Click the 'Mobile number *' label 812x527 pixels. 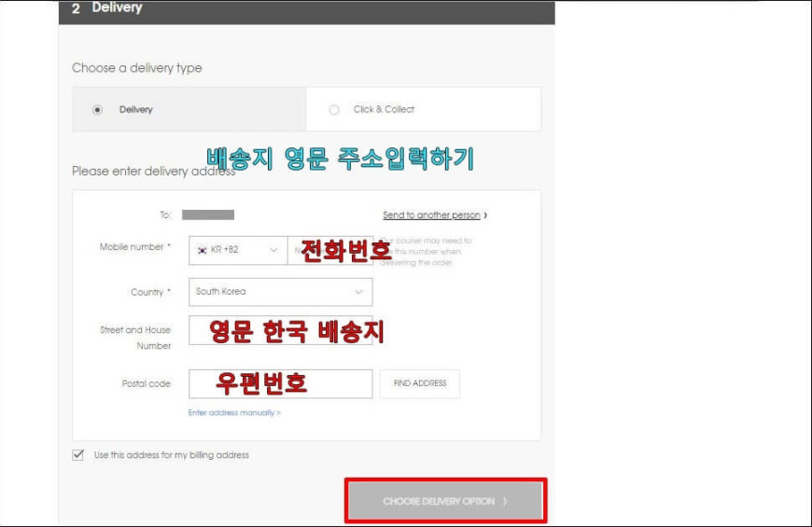[x=134, y=247]
